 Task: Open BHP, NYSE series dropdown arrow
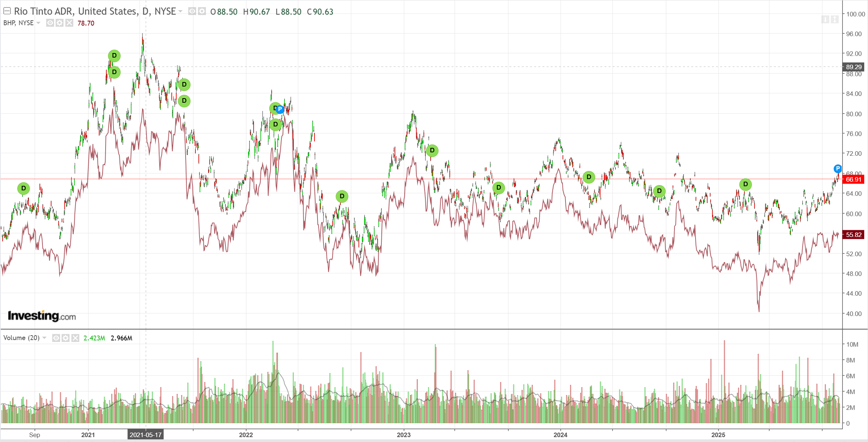(38, 23)
